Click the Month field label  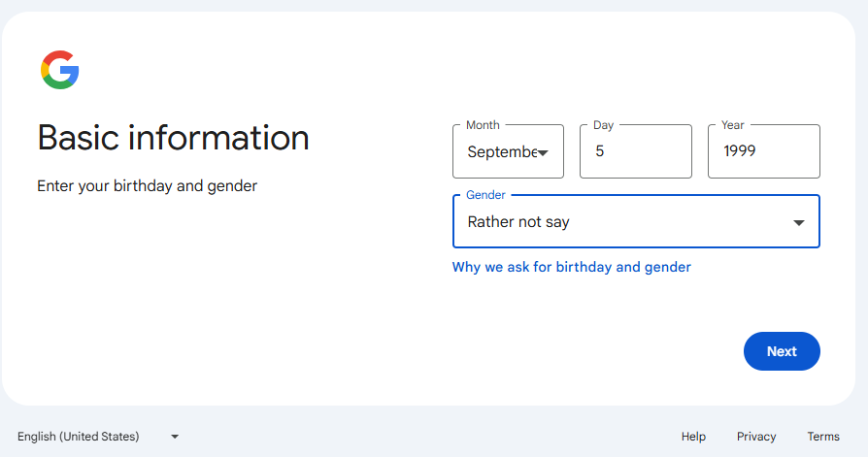click(483, 125)
